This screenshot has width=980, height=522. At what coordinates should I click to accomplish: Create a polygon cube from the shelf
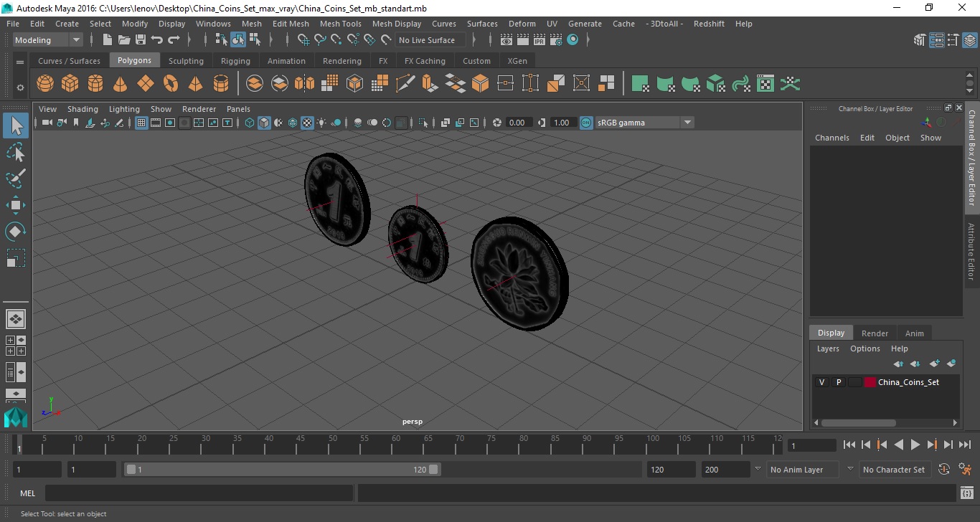pyautogui.click(x=70, y=84)
